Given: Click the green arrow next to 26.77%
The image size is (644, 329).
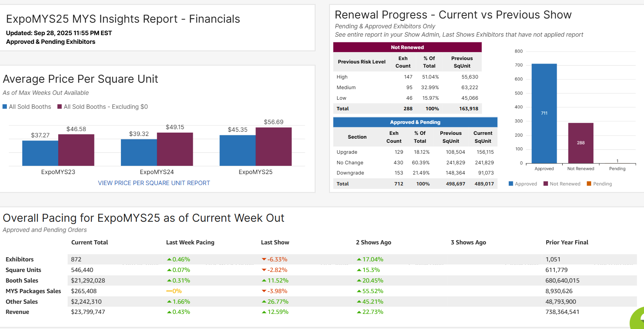Looking at the screenshot, I should (x=264, y=302).
